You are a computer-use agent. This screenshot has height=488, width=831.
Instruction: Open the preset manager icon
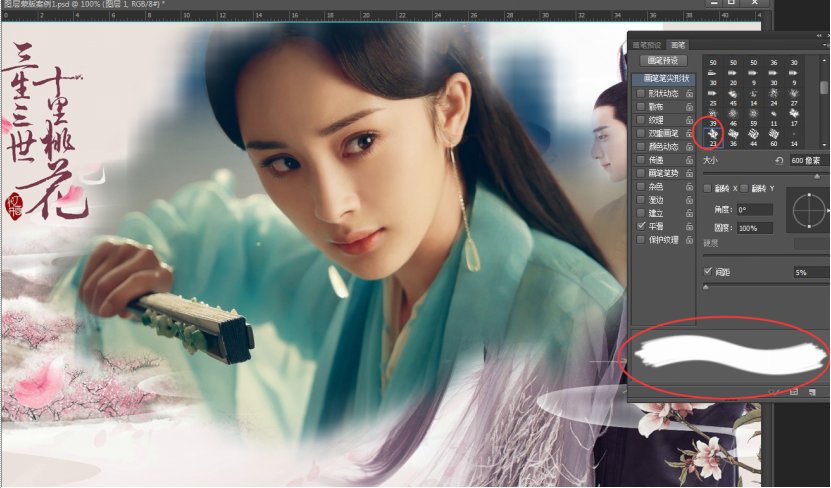tap(794, 392)
